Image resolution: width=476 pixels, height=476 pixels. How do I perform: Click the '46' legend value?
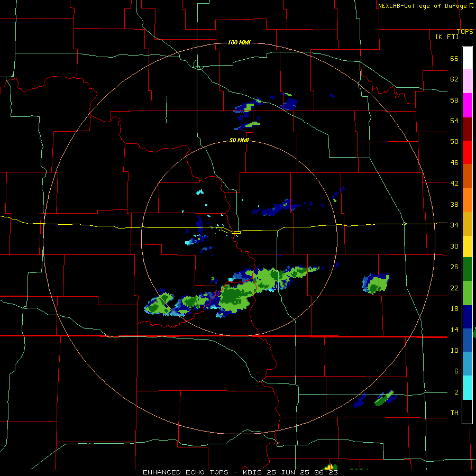tap(454, 163)
